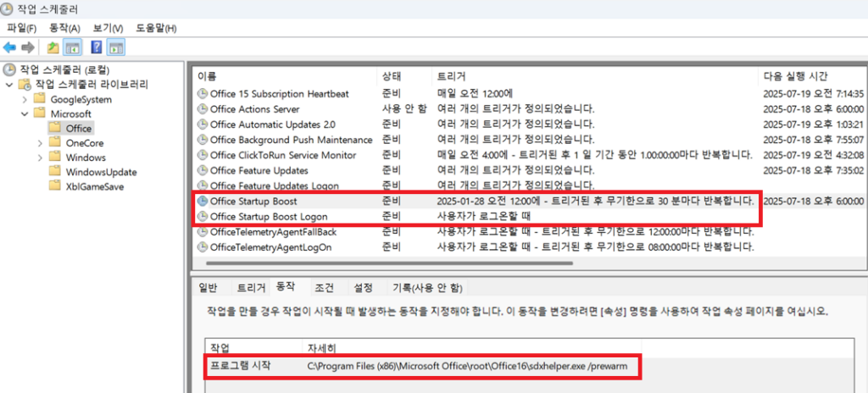Select the 작업 스케줄러 라이브러리 tree label

pos(92,85)
